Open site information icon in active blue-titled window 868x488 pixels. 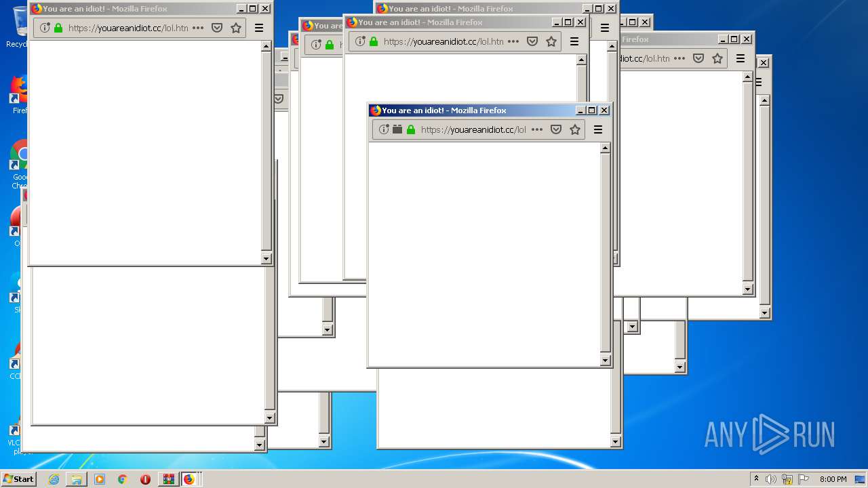coord(384,129)
